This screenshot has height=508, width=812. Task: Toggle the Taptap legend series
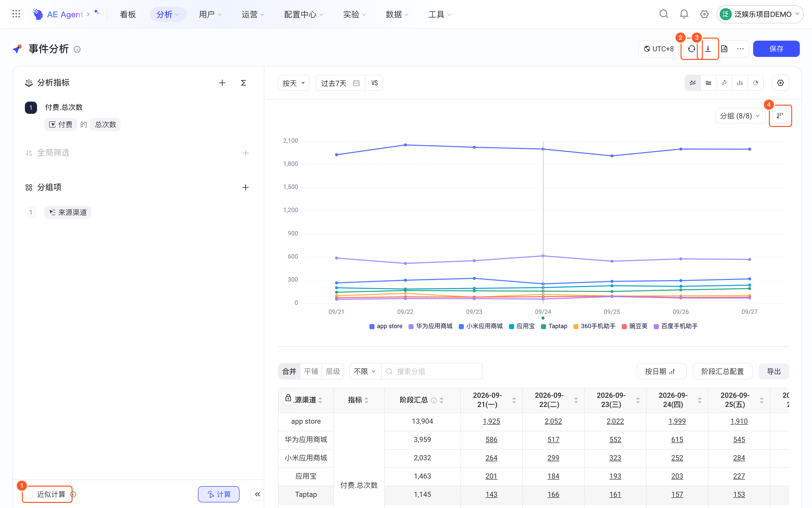click(554, 326)
